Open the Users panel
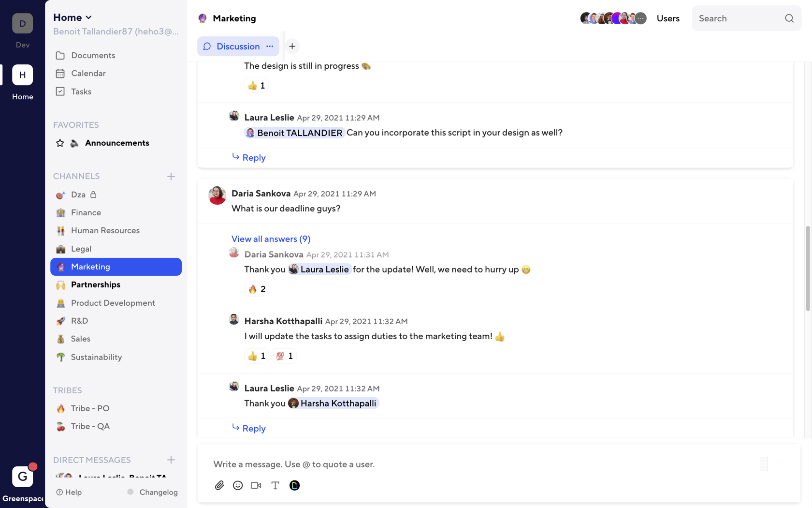 [x=668, y=18]
